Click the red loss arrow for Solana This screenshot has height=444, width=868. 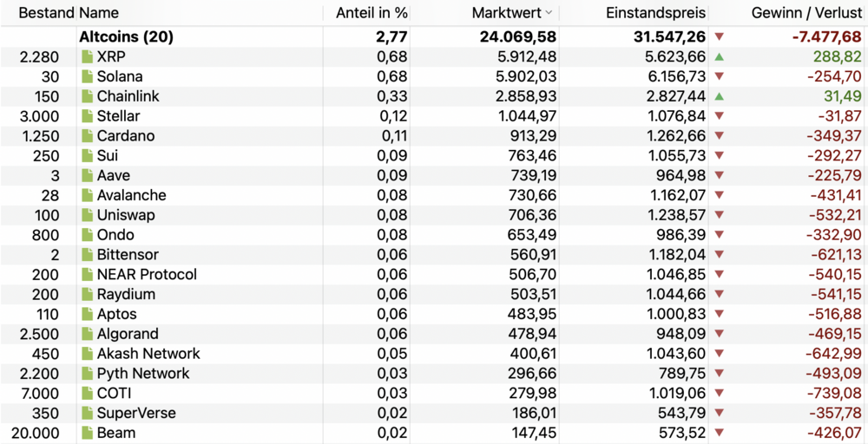719,76
